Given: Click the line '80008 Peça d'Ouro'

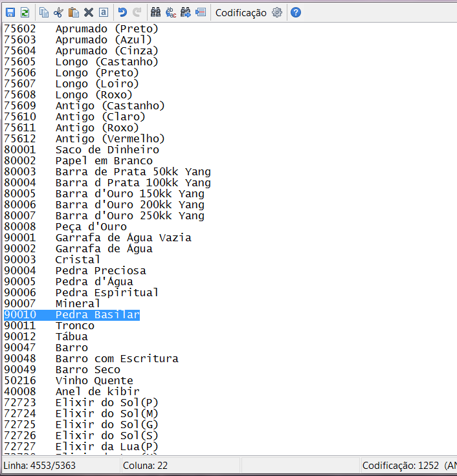Looking at the screenshot, I should tap(65, 227).
